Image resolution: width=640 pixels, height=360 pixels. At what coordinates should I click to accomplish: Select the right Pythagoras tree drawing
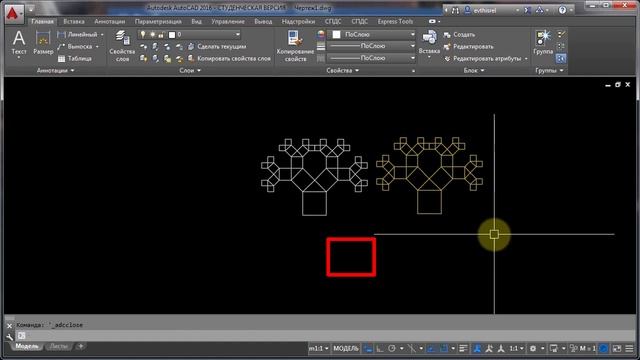tap(429, 176)
